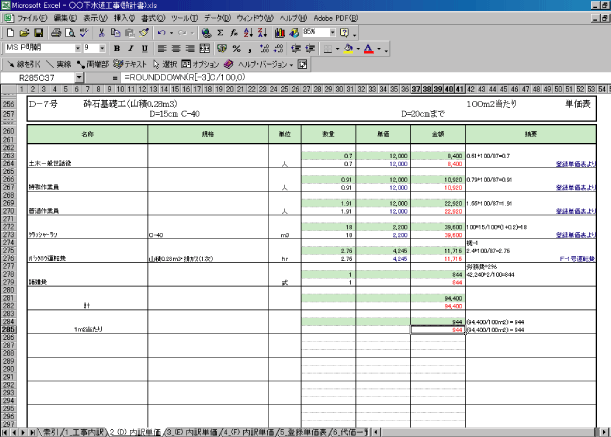This screenshot has height=437, width=611.
Task: Align text left
Action: pyautogui.click(x=162, y=49)
